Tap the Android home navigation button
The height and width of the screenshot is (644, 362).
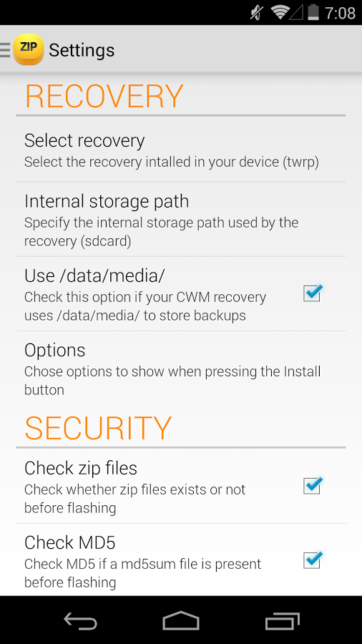point(180,620)
